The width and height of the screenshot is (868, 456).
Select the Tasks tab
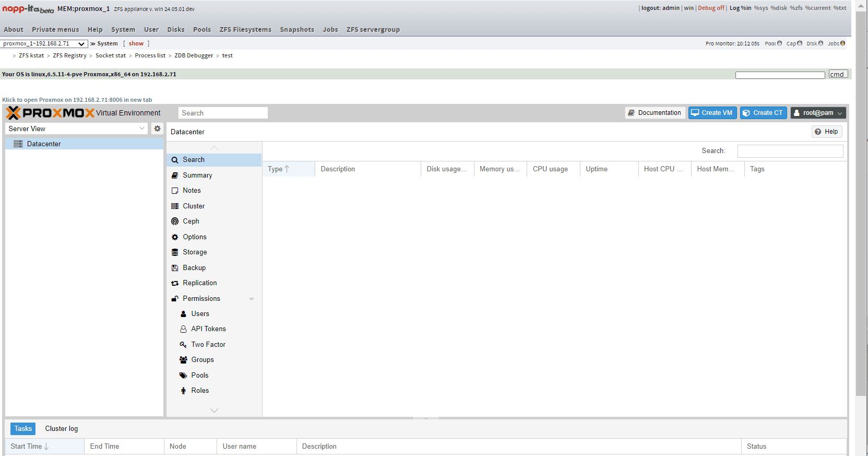pos(23,429)
